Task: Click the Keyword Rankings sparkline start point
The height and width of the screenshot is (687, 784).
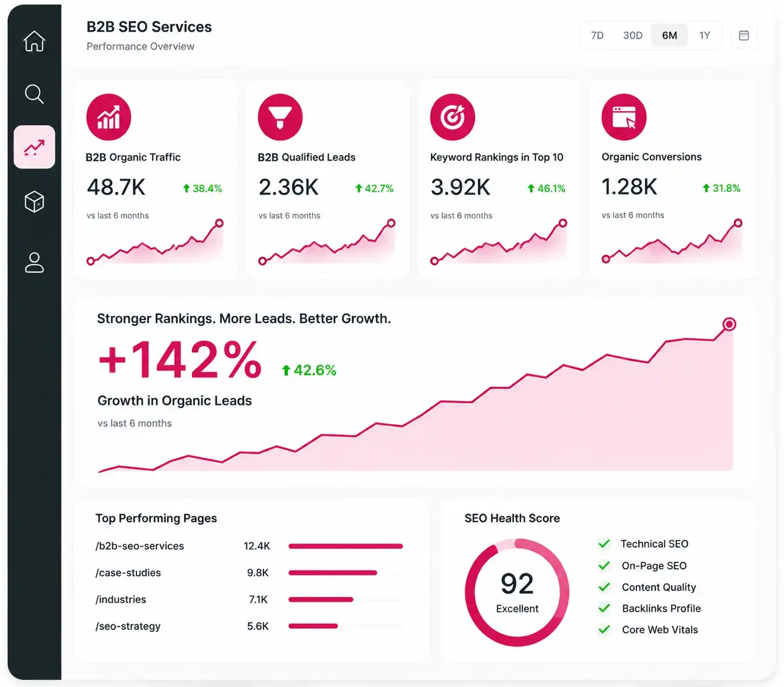Action: [x=434, y=261]
